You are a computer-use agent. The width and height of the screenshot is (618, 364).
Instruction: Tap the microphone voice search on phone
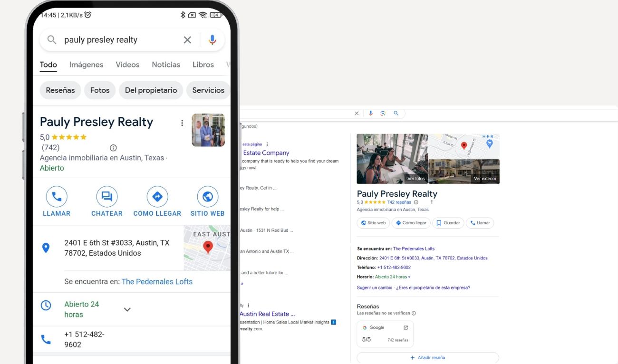coord(212,40)
